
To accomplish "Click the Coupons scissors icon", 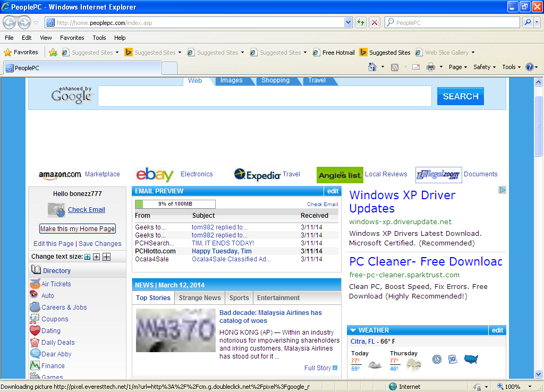I will click(x=35, y=319).
